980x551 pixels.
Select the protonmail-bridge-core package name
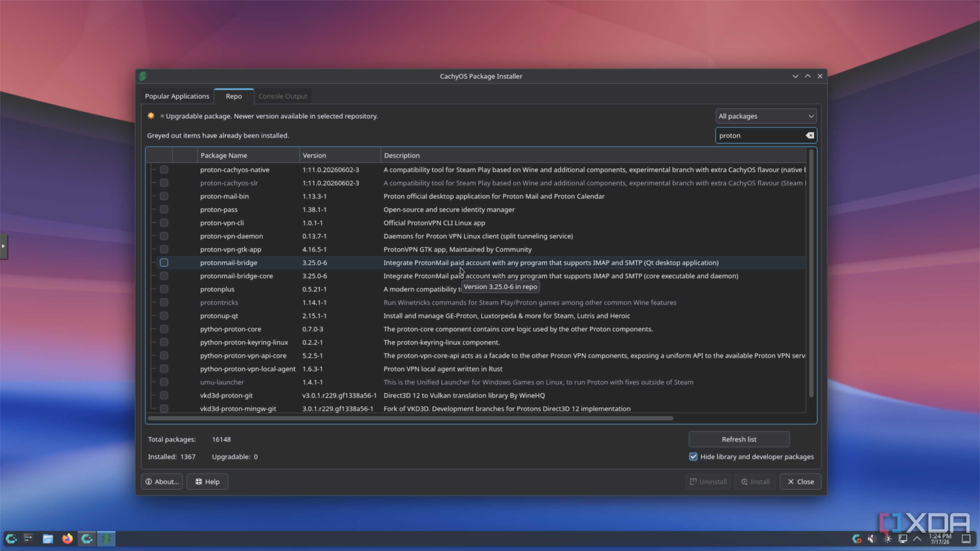[236, 276]
